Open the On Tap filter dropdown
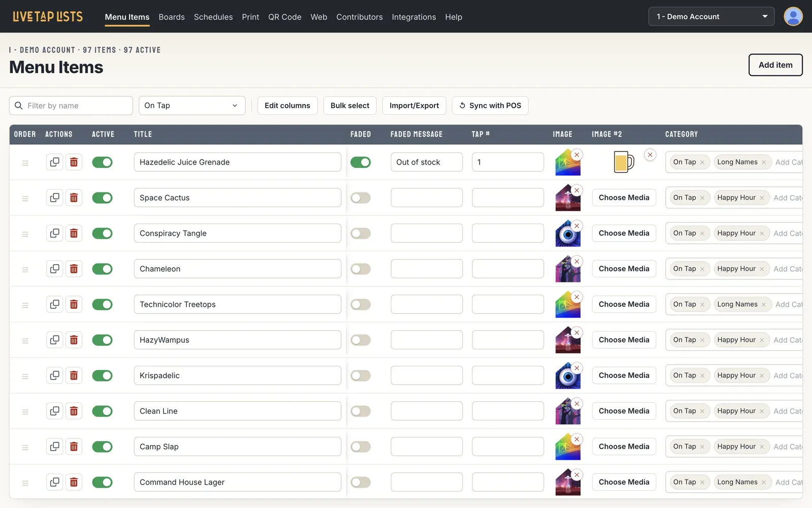This screenshot has height=508, width=812. [192, 106]
